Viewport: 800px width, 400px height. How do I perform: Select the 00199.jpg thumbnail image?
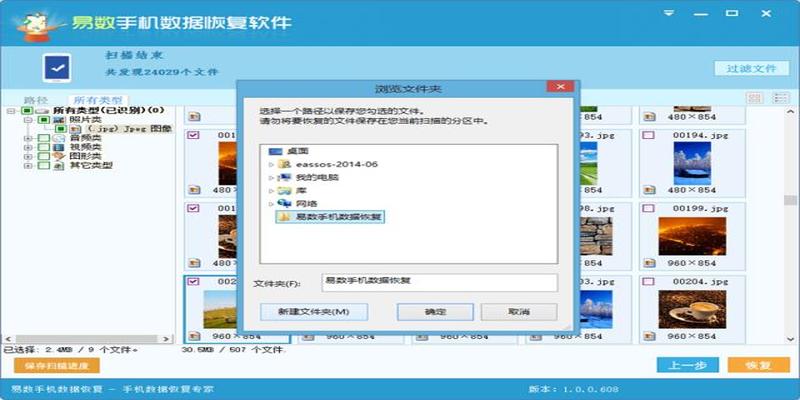[692, 236]
